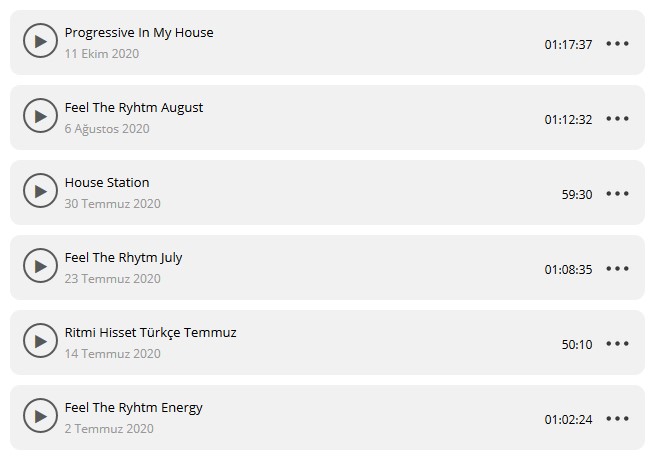653x456 pixels.
Task: Play the Feel The Rhytm July track
Action: click(40, 267)
